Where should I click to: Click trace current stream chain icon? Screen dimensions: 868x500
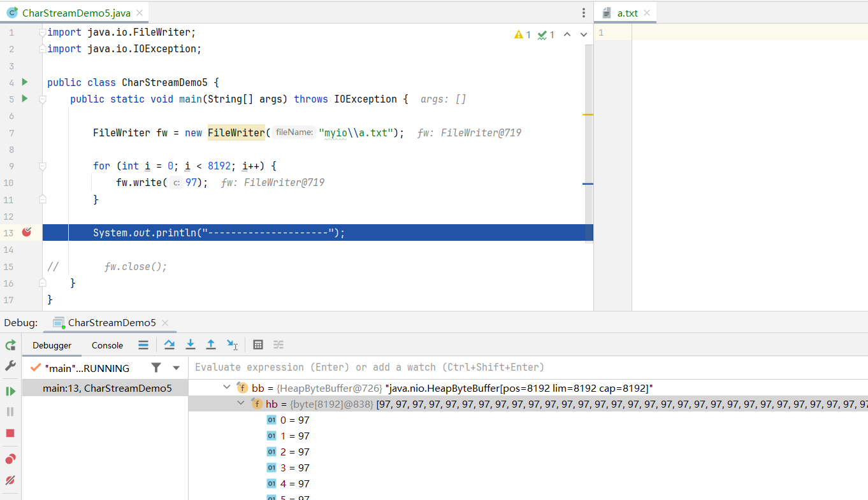click(278, 345)
